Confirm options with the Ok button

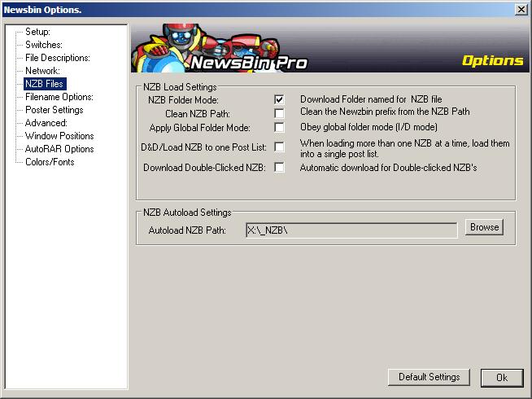[501, 377]
